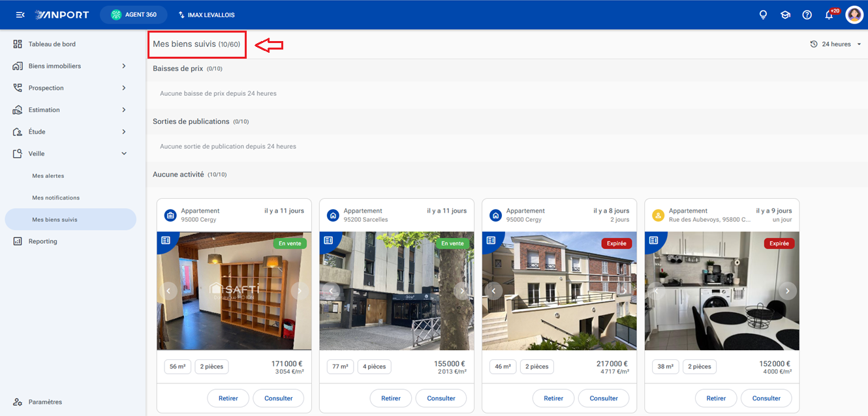Open the user profile avatar
868x416 pixels.
pos(854,14)
